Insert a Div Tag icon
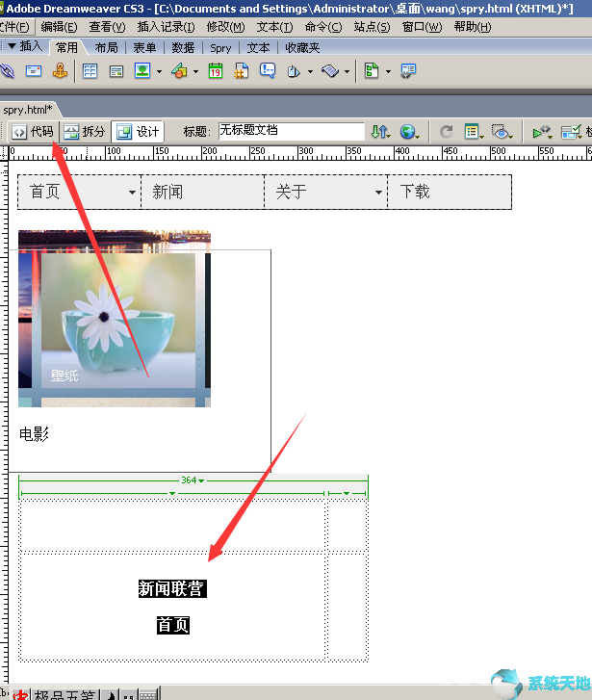Image resolution: width=592 pixels, height=700 pixels. pyautogui.click(x=116, y=71)
